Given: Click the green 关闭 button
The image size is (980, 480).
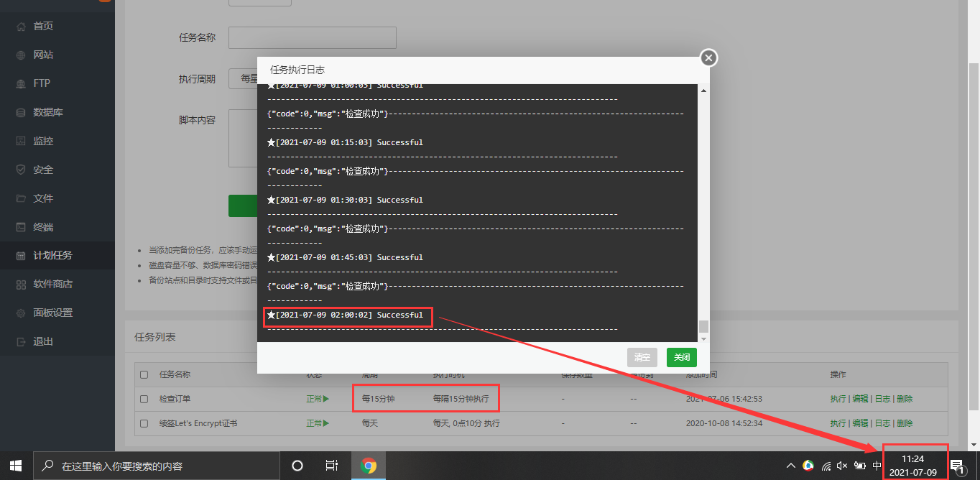Looking at the screenshot, I should click(682, 357).
